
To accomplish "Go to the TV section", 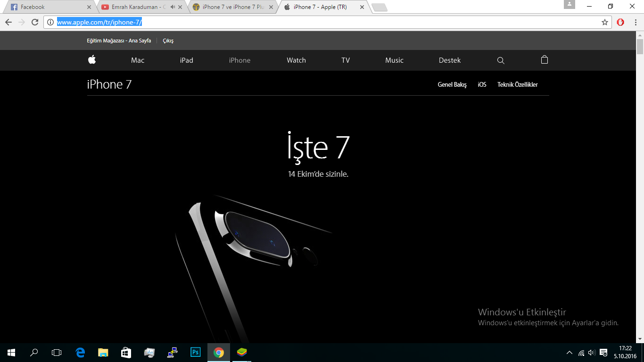I will tap(346, 60).
